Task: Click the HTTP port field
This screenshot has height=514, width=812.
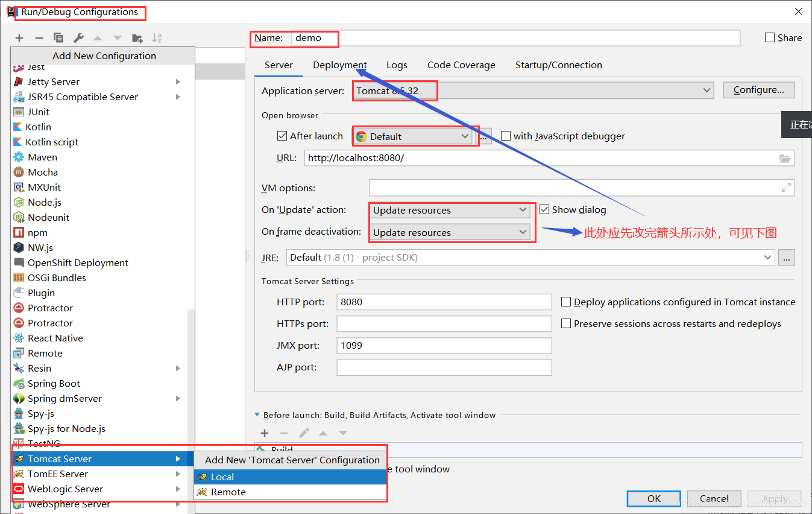Action: coord(444,302)
